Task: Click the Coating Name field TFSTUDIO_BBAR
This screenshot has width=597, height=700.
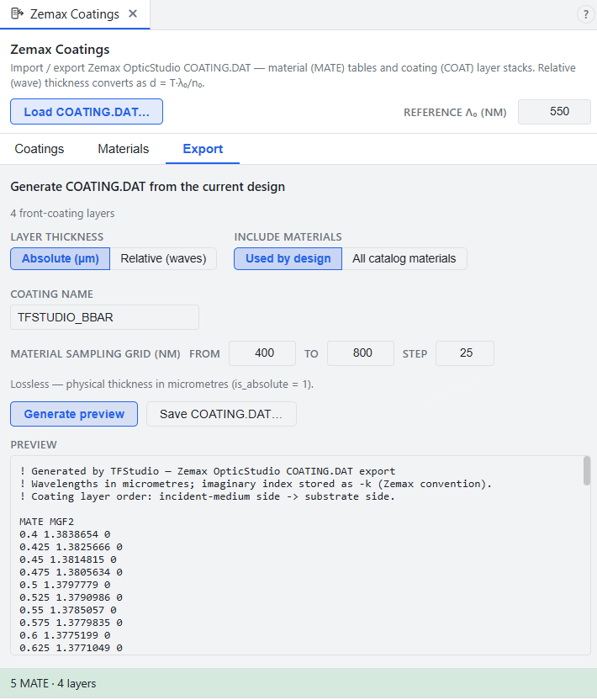Action: pyautogui.click(x=104, y=317)
